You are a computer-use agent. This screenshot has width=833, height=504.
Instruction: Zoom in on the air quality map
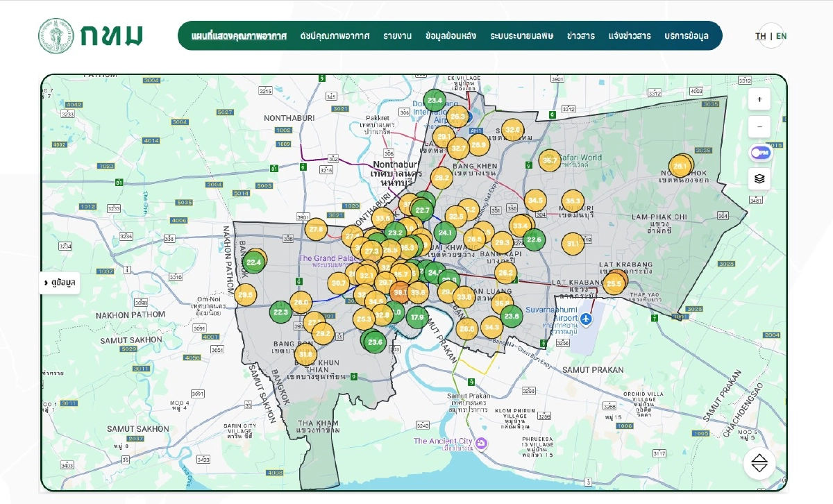click(x=759, y=100)
